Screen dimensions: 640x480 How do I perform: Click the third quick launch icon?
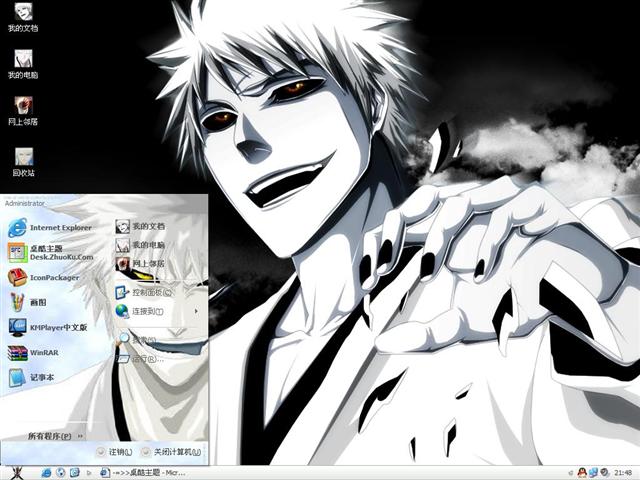coord(74,473)
